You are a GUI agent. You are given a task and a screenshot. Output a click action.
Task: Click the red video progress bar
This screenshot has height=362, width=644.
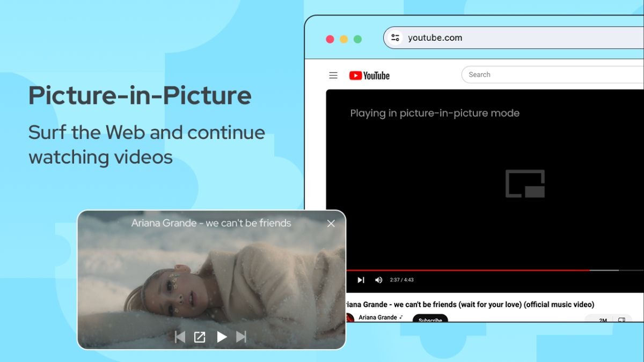click(468, 270)
